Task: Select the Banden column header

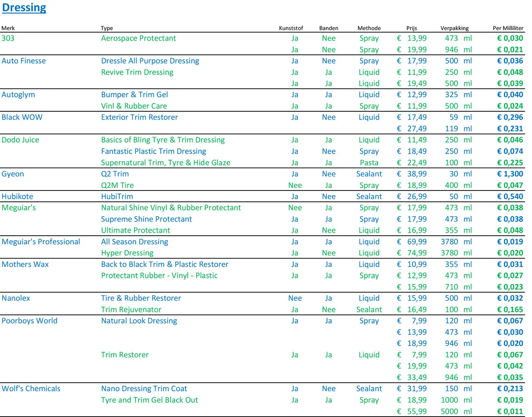Action: point(329,28)
